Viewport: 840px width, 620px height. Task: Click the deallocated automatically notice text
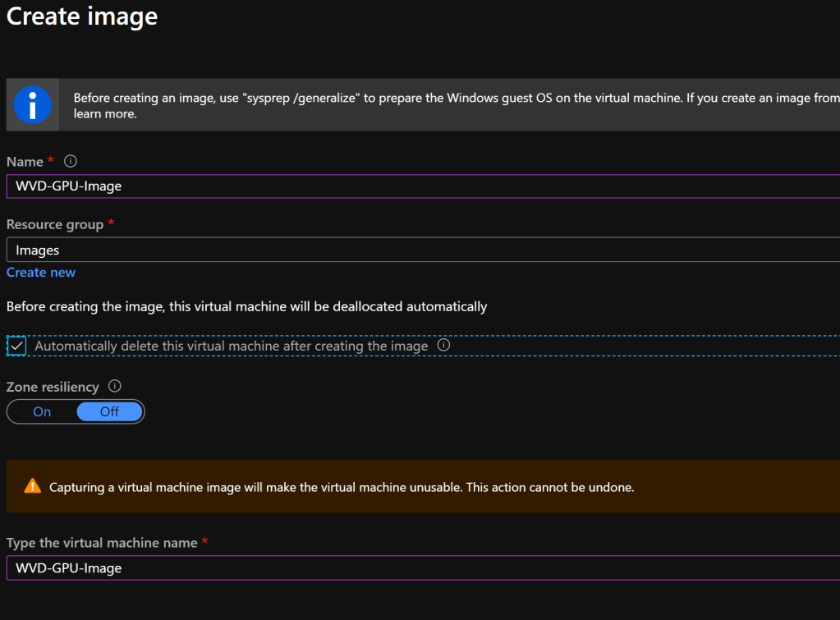coord(246,306)
